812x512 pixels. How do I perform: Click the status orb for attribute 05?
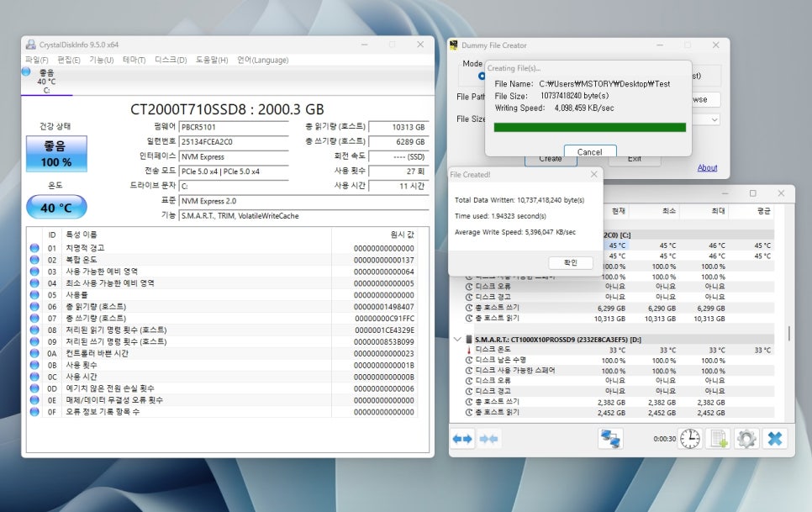tap(34, 294)
